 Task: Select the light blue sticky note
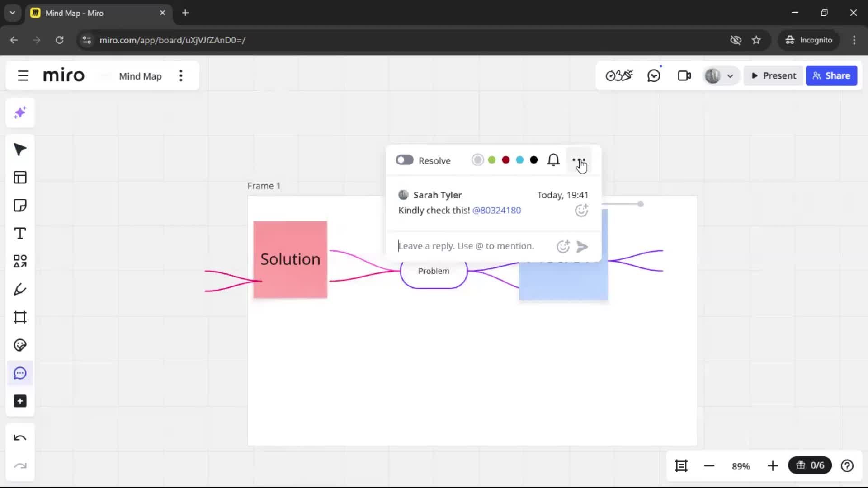[x=563, y=281]
